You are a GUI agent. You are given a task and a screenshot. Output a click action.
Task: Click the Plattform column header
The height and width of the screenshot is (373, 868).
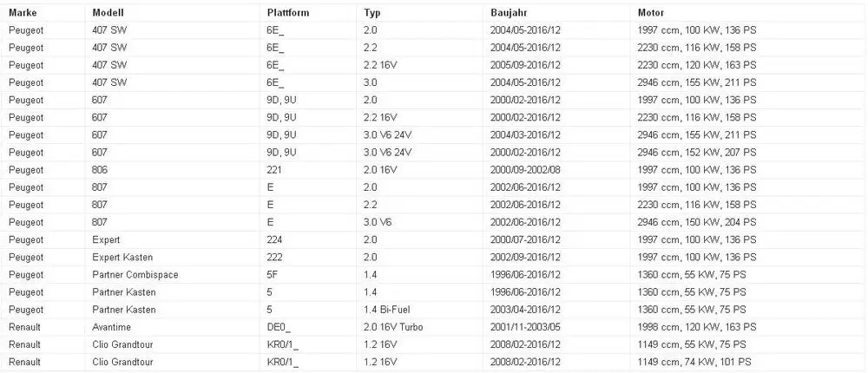[x=288, y=12]
